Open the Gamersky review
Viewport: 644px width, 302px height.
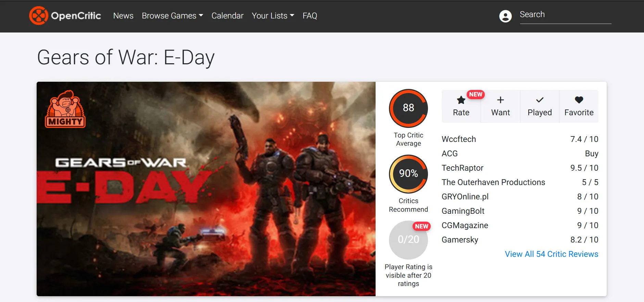click(x=460, y=240)
